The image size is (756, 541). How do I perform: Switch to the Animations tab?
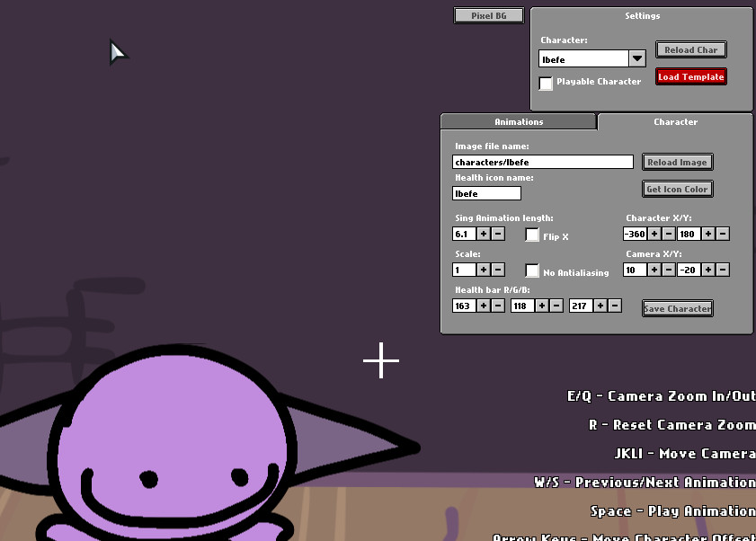(519, 121)
